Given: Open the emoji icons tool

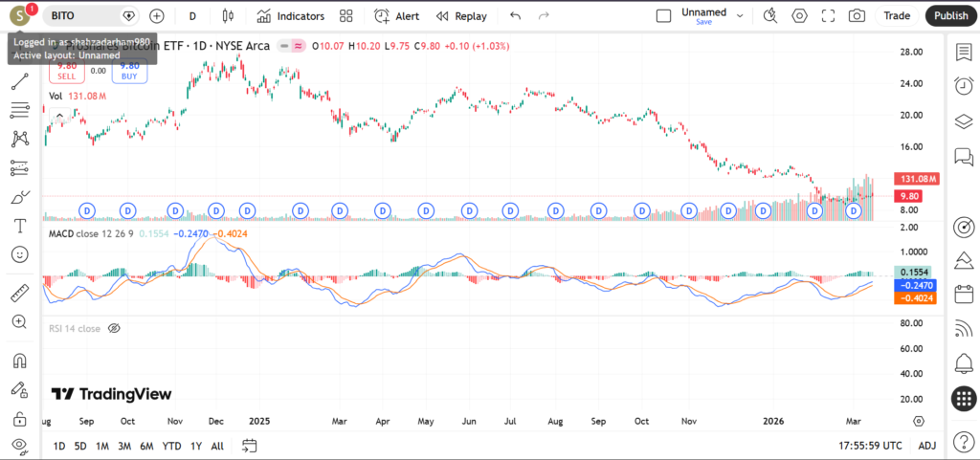Looking at the screenshot, I should click(19, 254).
